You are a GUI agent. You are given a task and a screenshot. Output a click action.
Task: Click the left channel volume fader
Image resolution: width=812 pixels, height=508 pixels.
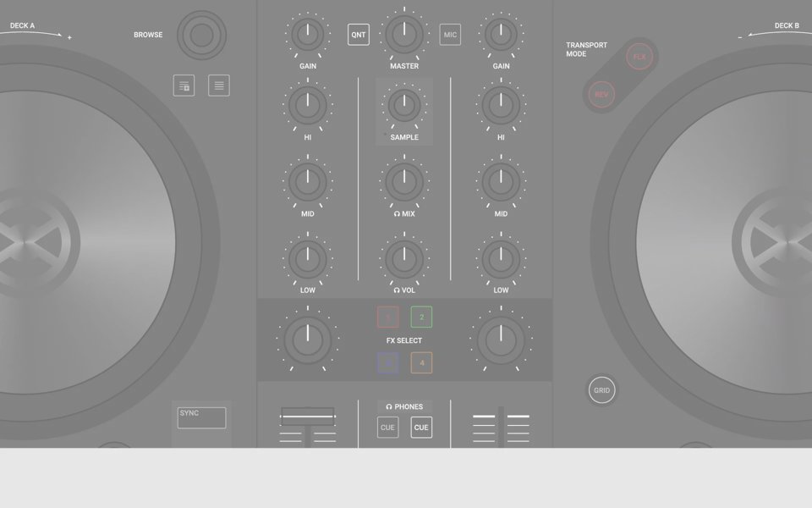(307, 415)
